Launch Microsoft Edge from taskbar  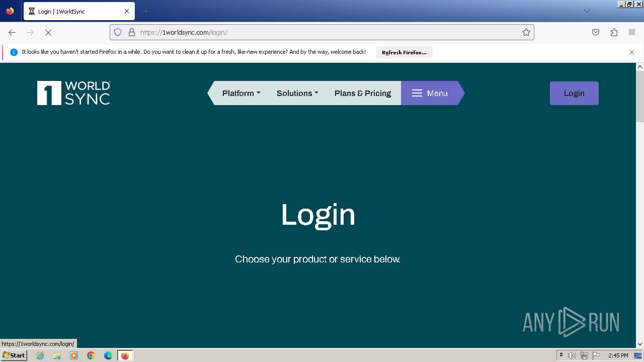[108, 355]
